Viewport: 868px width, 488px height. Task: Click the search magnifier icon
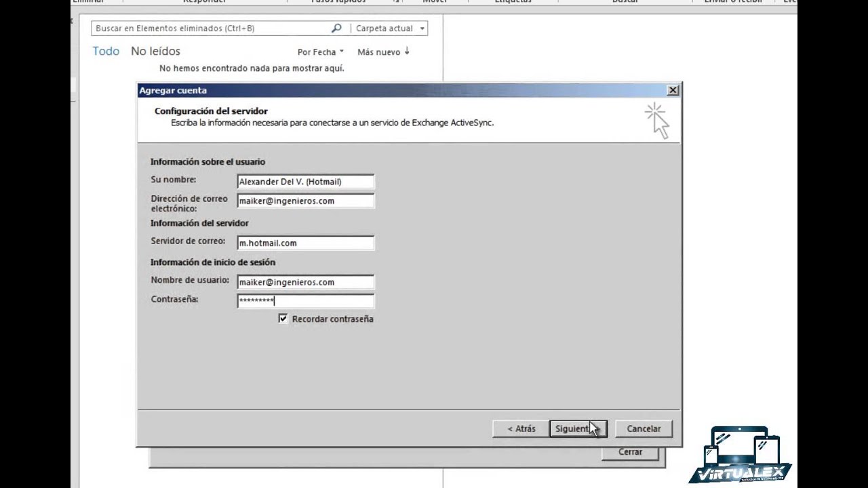pos(336,28)
